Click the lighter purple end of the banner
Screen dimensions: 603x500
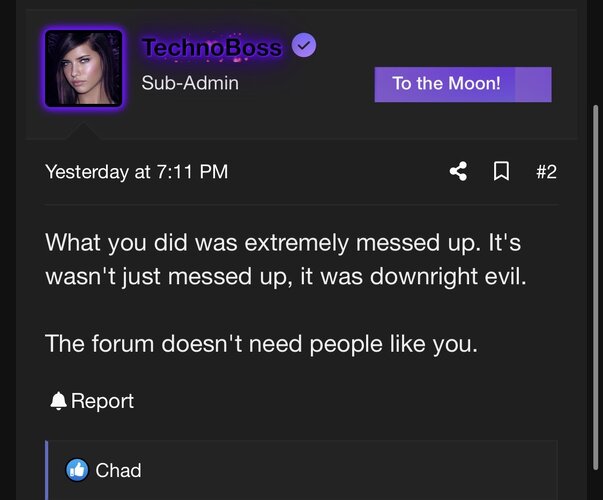coord(534,84)
